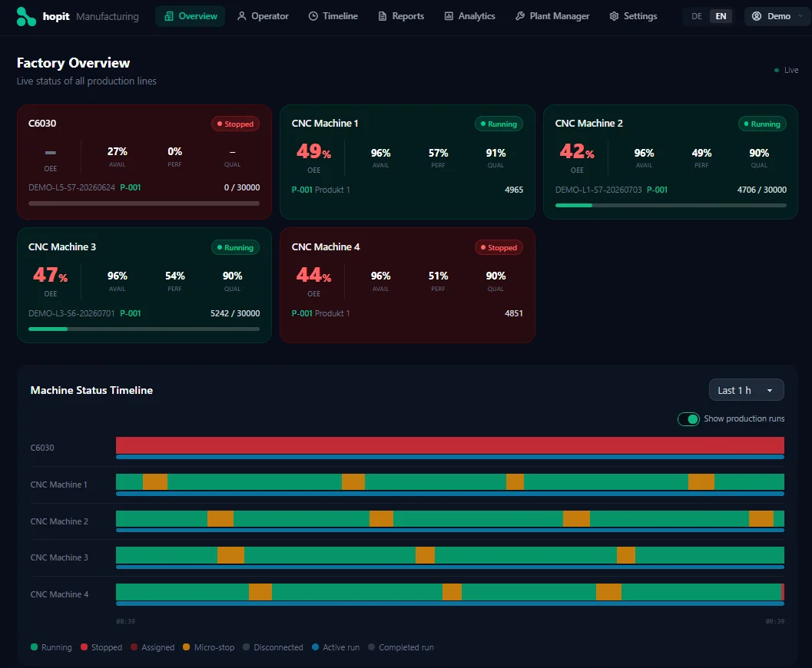Click CNC Machine 2 Running status badge
Image resolution: width=812 pixels, height=668 pixels.
(762, 124)
